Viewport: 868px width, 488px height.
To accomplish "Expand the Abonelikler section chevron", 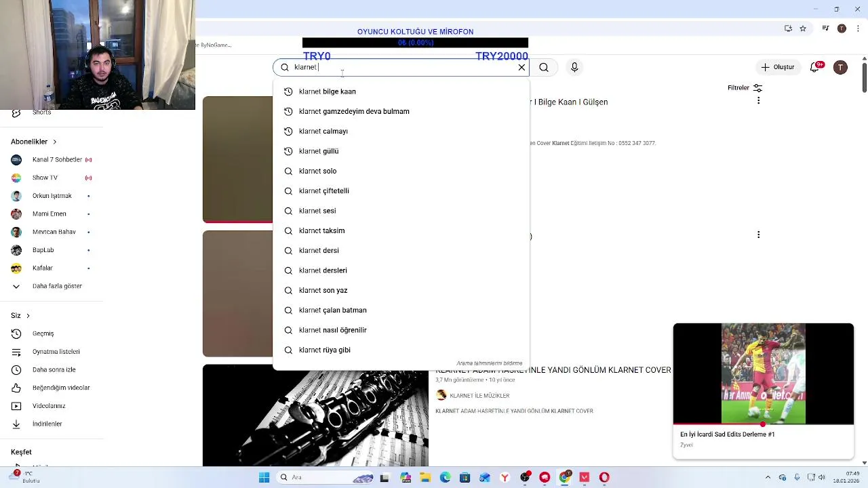I will coord(54,142).
